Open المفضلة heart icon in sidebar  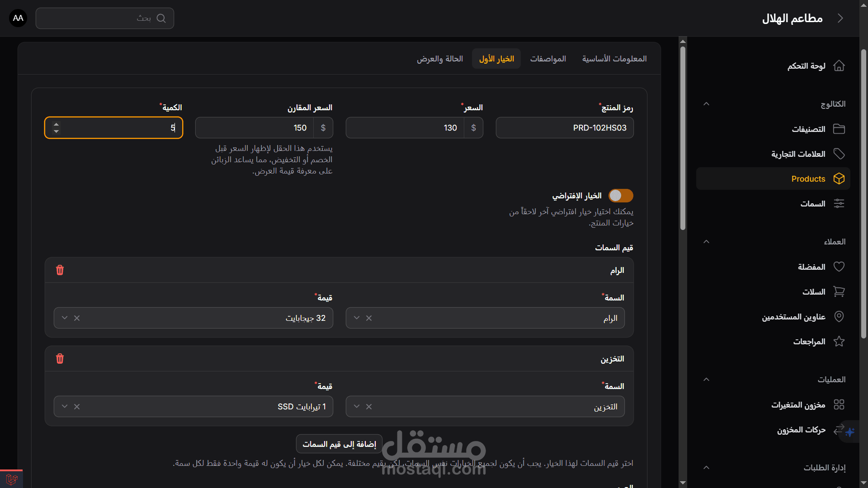(x=839, y=267)
